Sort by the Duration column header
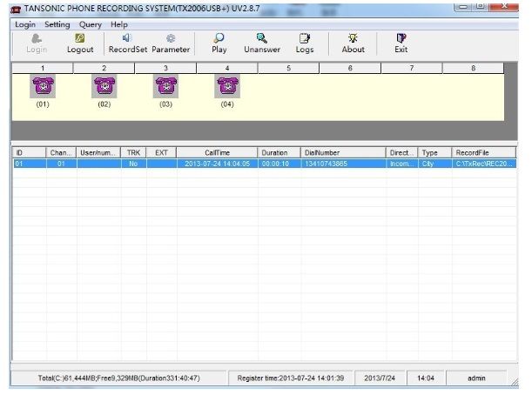 point(279,152)
